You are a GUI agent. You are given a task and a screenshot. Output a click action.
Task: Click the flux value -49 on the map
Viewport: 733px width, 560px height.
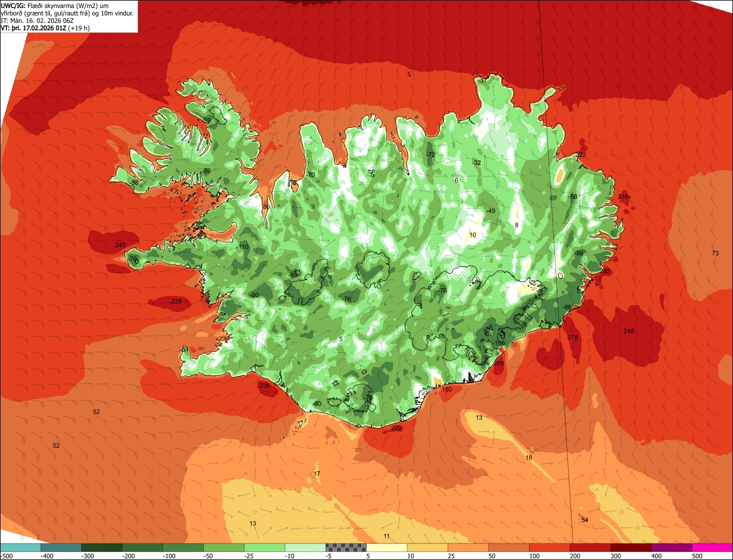coord(490,211)
